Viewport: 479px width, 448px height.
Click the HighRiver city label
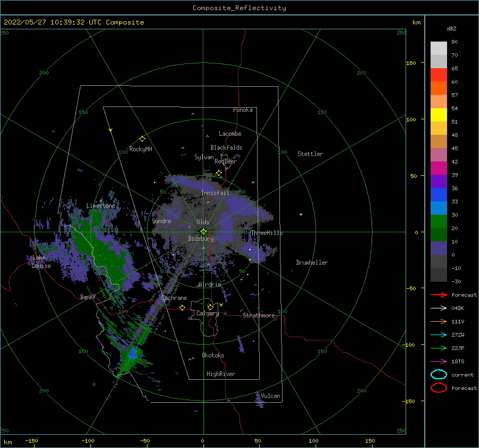coord(221,374)
